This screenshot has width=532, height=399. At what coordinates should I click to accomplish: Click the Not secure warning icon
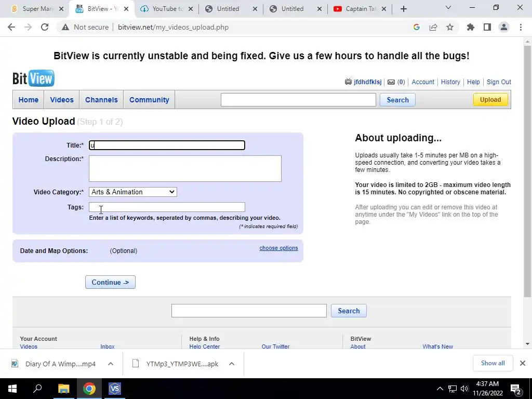point(65,27)
